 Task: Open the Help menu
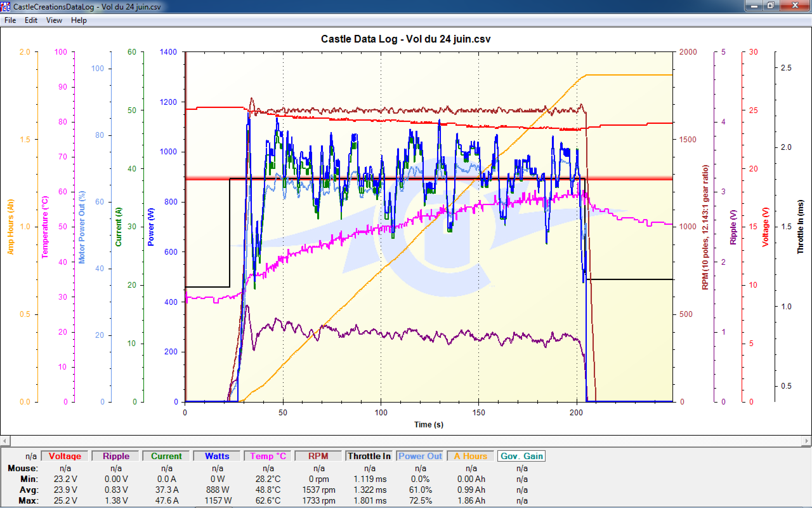click(79, 20)
